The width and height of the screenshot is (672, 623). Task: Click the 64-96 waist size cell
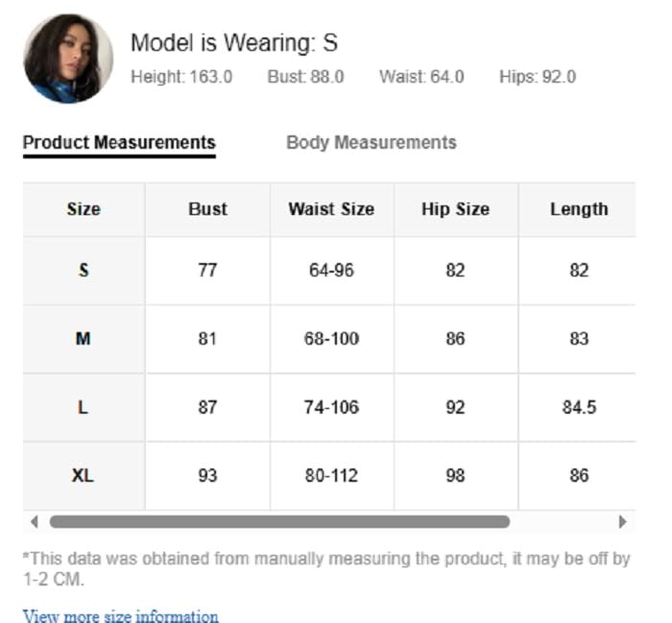(x=331, y=271)
